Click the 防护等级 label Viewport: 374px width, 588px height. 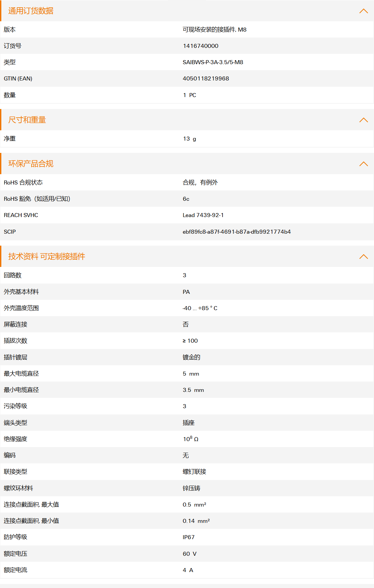16,537
